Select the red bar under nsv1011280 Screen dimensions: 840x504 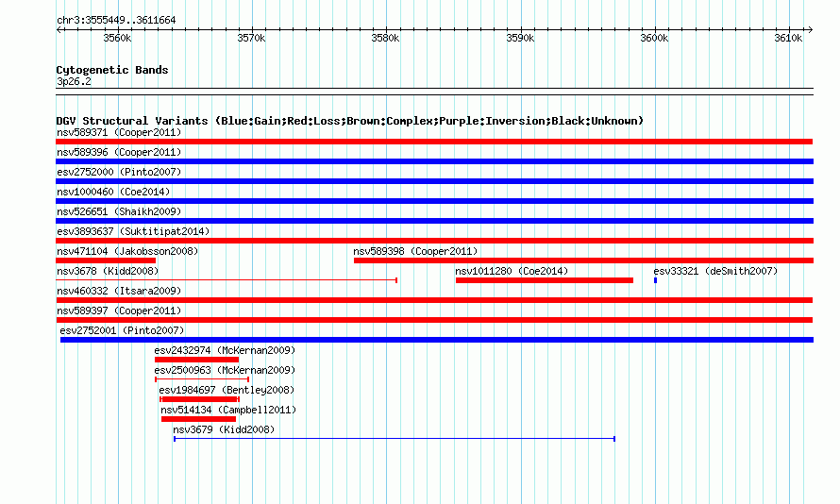pos(545,280)
